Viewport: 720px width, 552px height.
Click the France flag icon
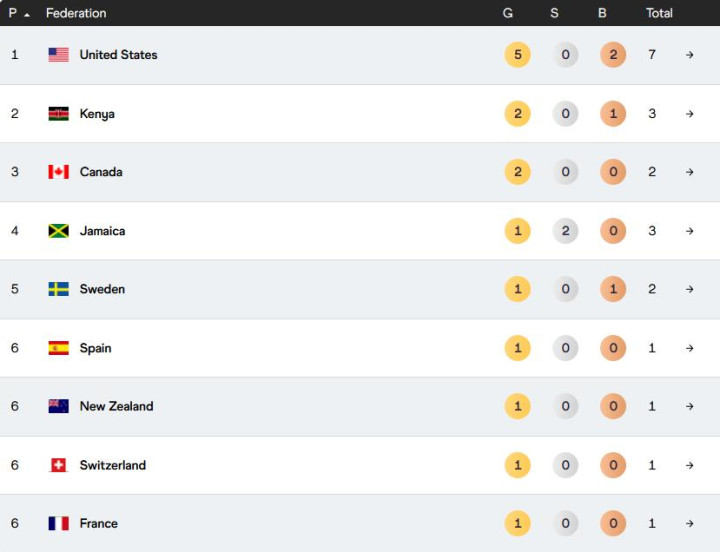click(58, 523)
